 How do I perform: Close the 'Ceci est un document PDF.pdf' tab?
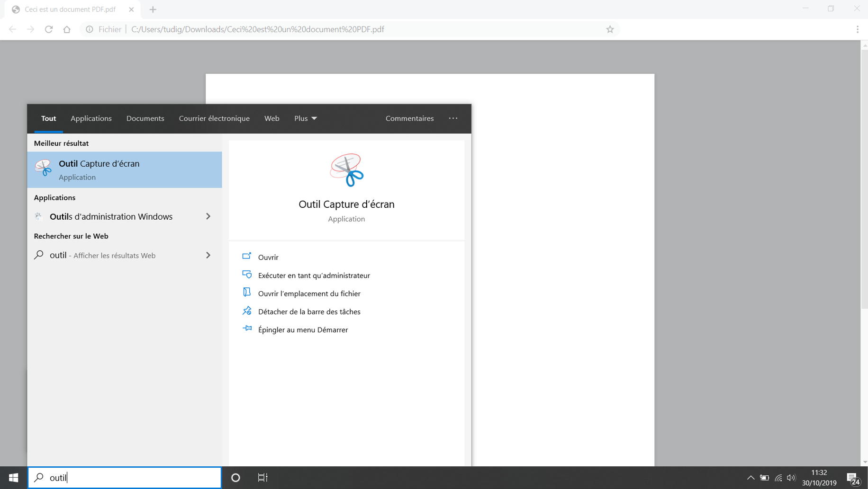(x=131, y=9)
